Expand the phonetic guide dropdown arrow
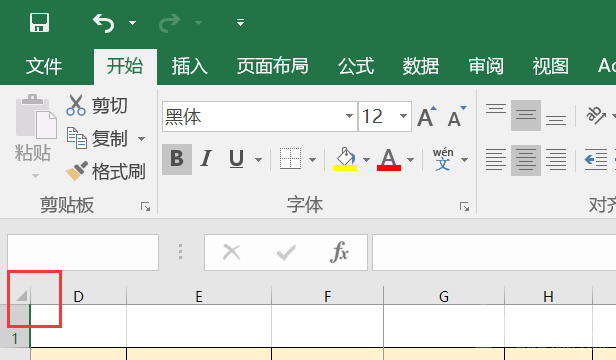Viewport: 616px width, 360px height. point(464,160)
